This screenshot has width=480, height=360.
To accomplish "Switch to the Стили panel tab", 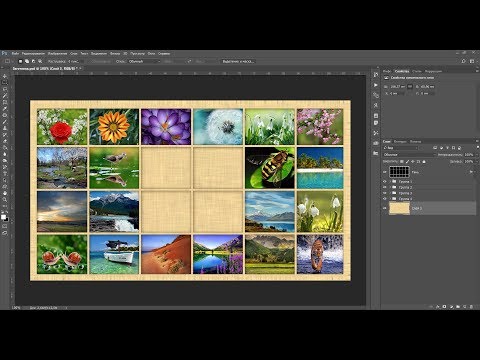I will pyautogui.click(x=417, y=71).
